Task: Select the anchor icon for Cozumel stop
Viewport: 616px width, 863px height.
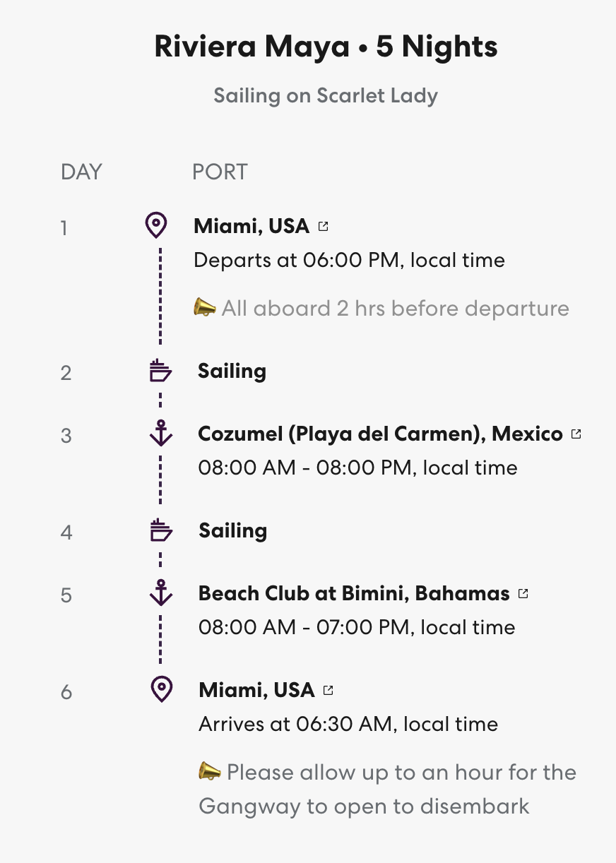Action: pos(161,433)
